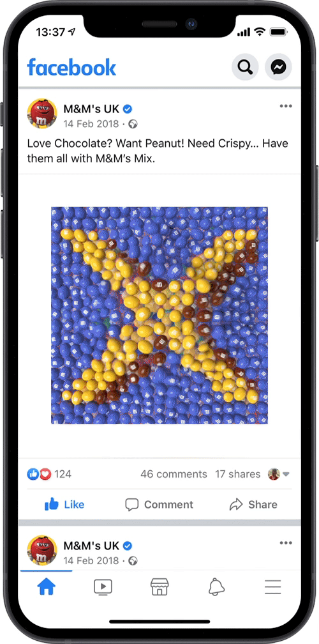
Task: Open the hamburger menu icon
Action: (x=272, y=587)
